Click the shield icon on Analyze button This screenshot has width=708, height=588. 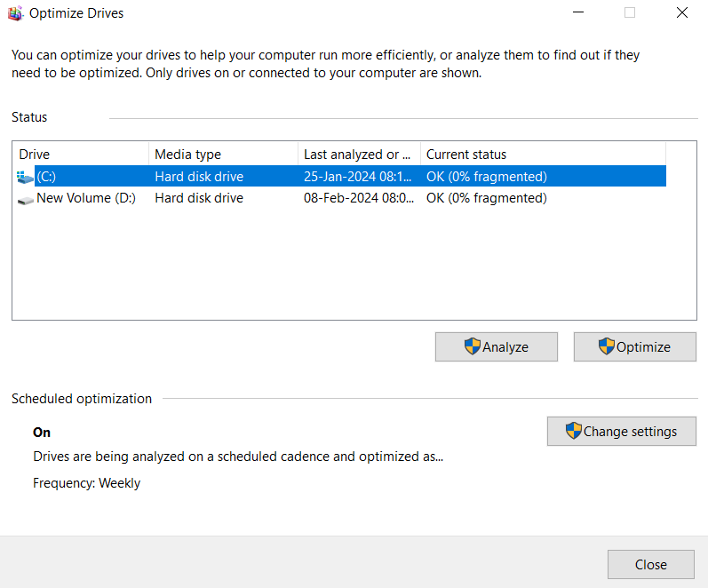472,346
